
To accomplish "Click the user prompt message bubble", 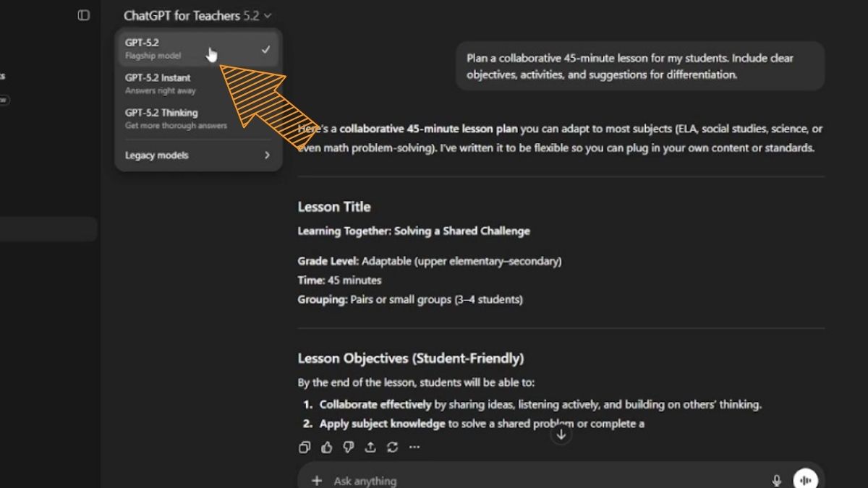I will [640, 66].
